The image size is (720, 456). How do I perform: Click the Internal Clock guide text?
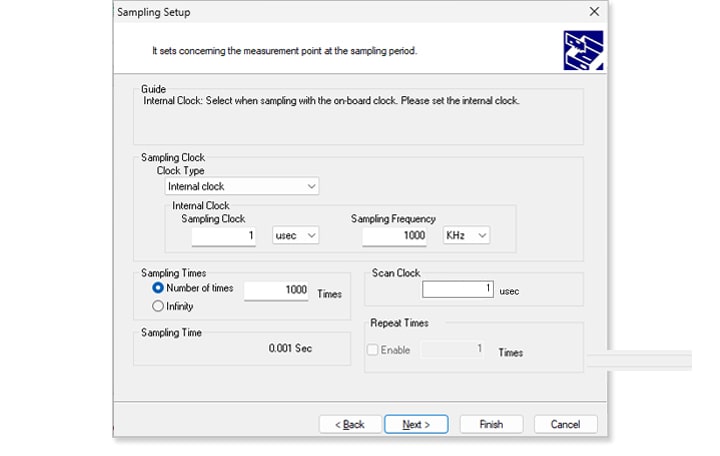pos(330,101)
